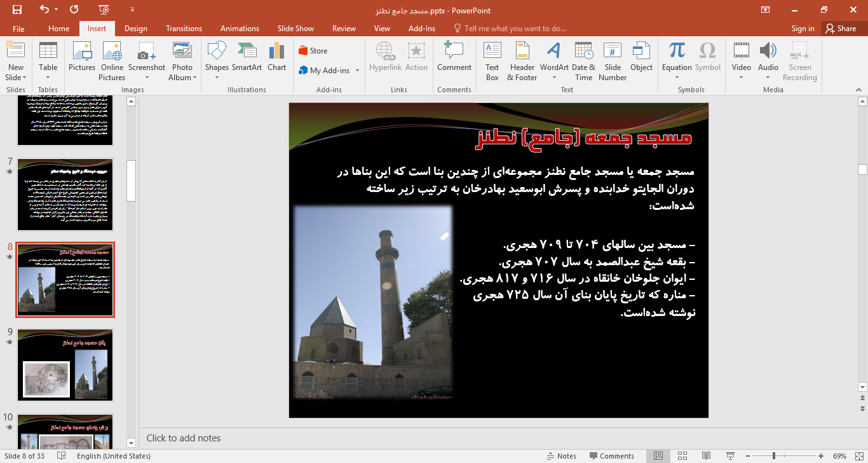This screenshot has height=463, width=868.
Task: Start slideshow from beginning icon in title bar
Action: point(104,10)
